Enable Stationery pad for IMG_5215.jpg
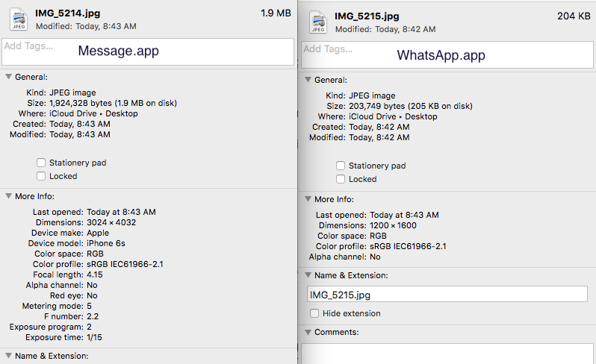 (341, 166)
